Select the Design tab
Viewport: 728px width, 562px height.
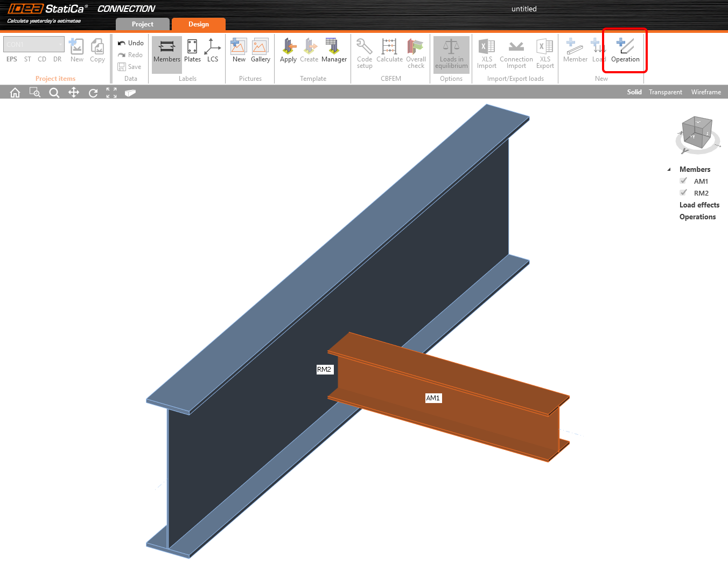click(199, 24)
